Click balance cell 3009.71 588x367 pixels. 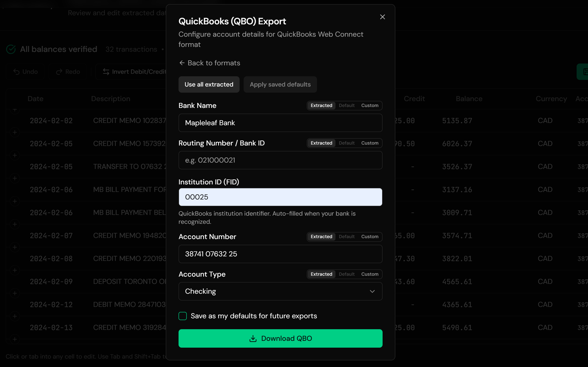pos(457,213)
